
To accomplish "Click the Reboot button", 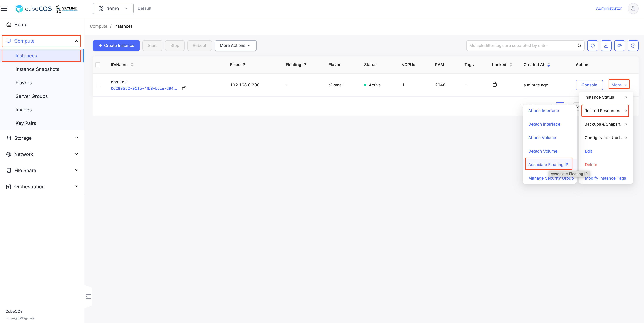I will click(x=200, y=45).
